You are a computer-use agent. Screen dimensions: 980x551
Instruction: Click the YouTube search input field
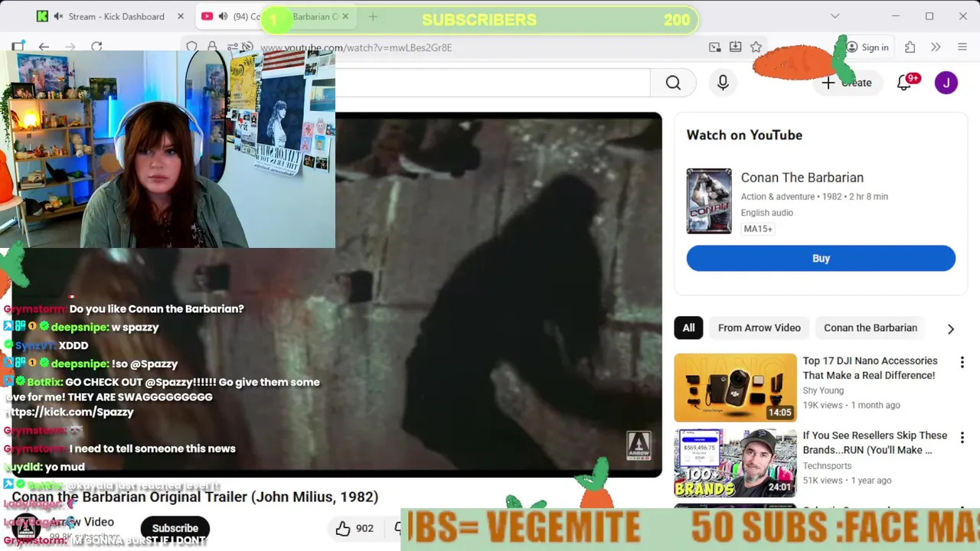[x=492, y=83]
